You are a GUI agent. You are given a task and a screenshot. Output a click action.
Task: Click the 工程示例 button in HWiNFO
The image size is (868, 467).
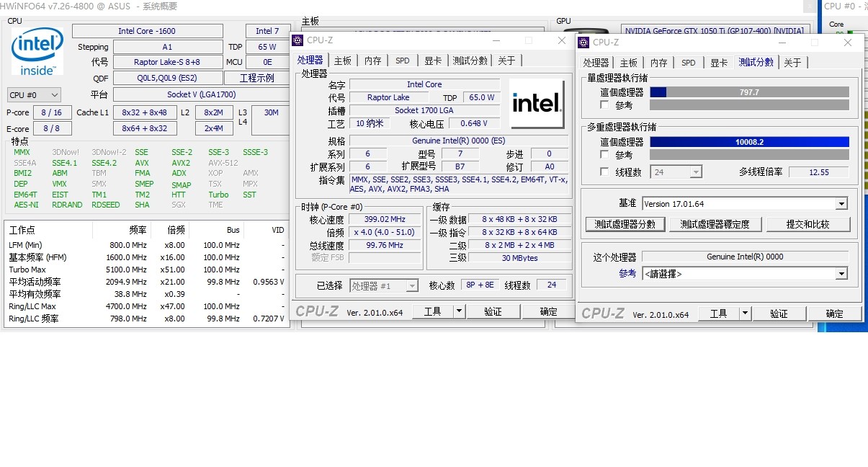coord(256,78)
